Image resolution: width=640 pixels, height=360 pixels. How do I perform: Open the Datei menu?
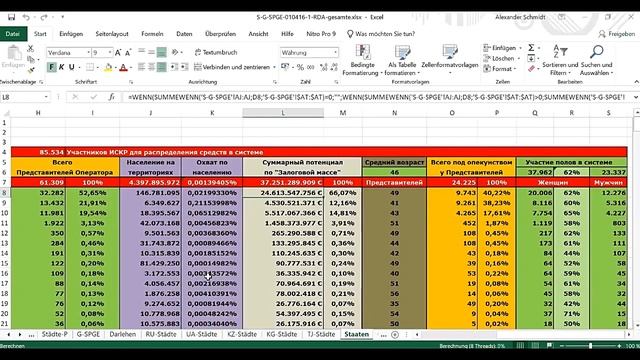click(13, 34)
